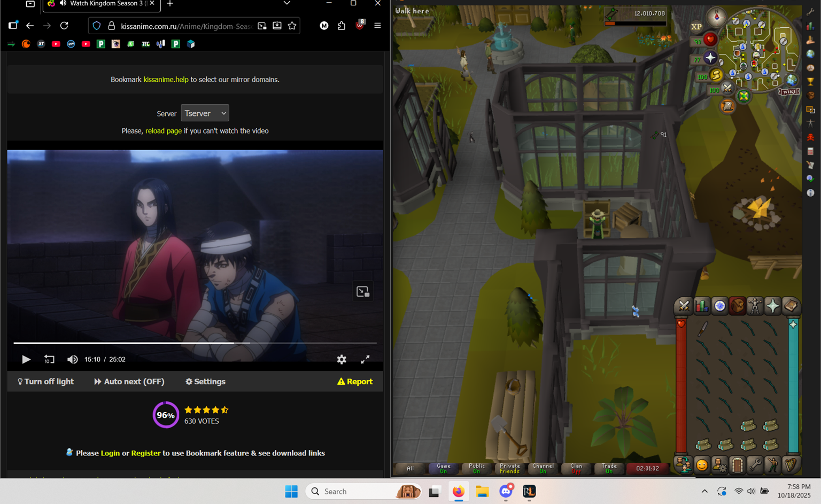Click the reload page link
This screenshot has height=504, width=821.
164,131
